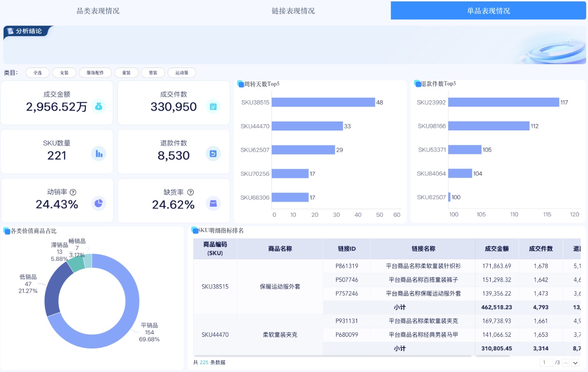Toggle the 童装 category filter
Viewport: 588px width, 372px height.
(126, 73)
